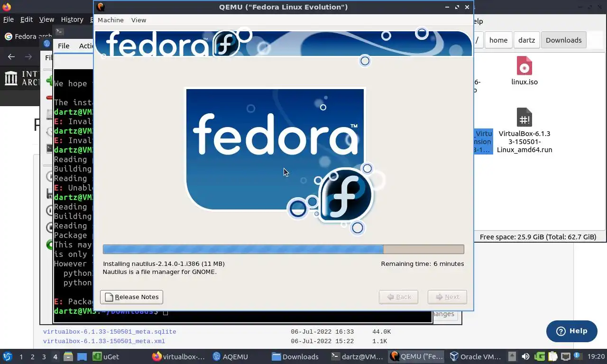Open virtualbox-6.1.33-150501_meta.sqlite link
Image resolution: width=607 pixels, height=364 pixels.
coord(110,332)
